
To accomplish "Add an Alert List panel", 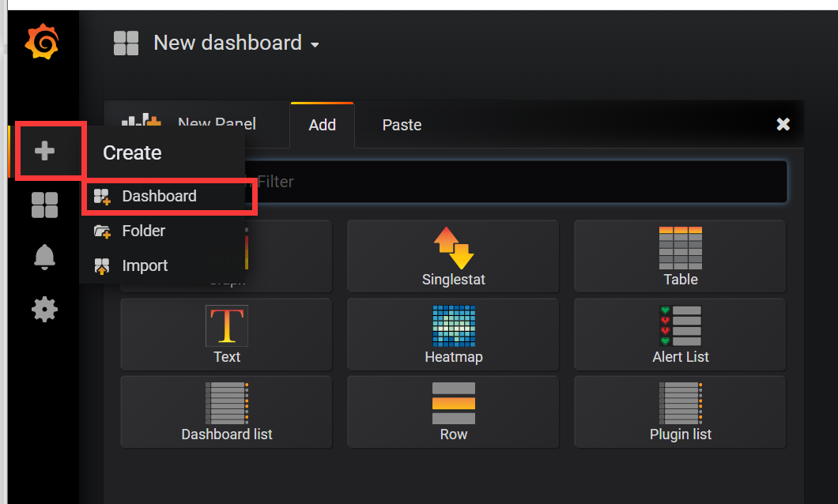I will [681, 334].
